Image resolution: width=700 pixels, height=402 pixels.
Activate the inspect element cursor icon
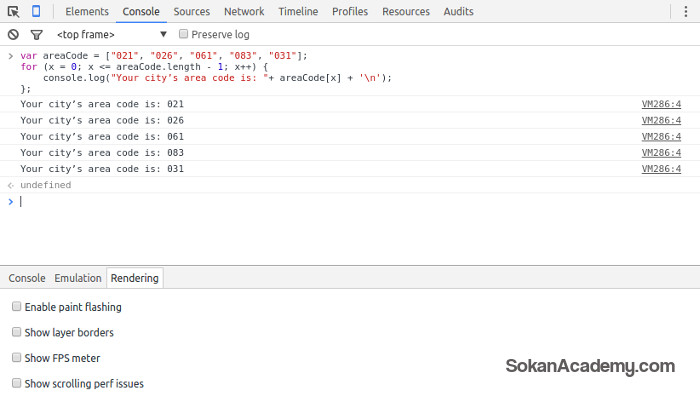point(13,12)
